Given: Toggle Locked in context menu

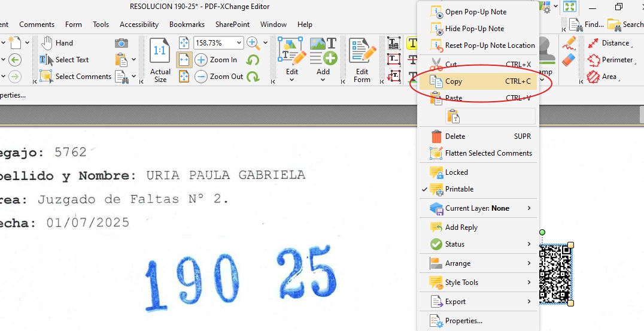Looking at the screenshot, I should click(x=456, y=172).
